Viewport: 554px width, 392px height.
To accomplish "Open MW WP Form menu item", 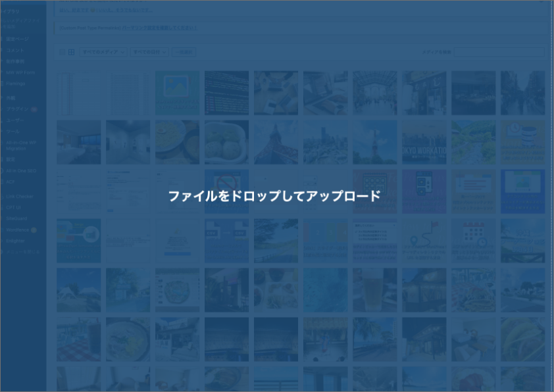I will [x=20, y=72].
